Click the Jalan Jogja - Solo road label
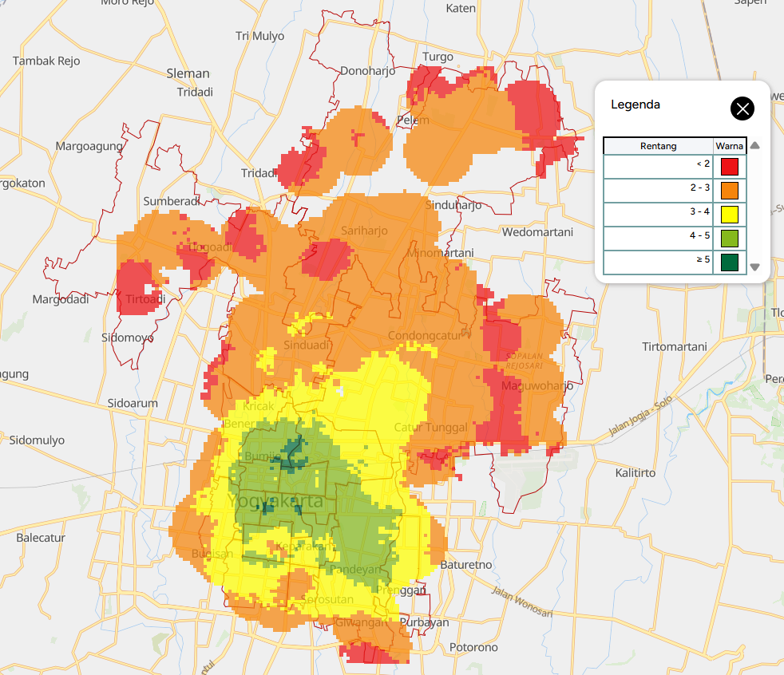 tap(640, 416)
